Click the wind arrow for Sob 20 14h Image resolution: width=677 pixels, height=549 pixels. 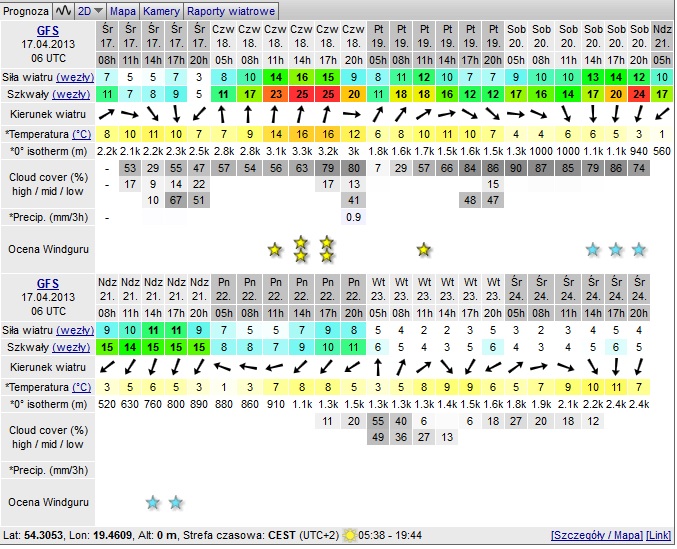593,114
